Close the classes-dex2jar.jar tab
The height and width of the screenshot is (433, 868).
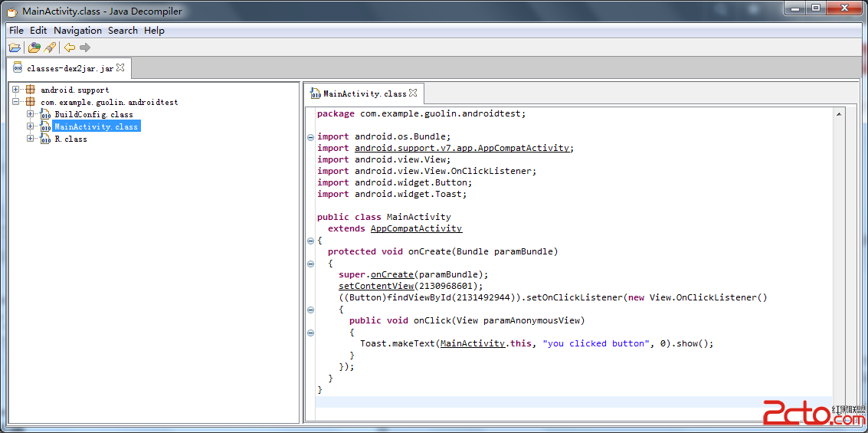coord(120,67)
